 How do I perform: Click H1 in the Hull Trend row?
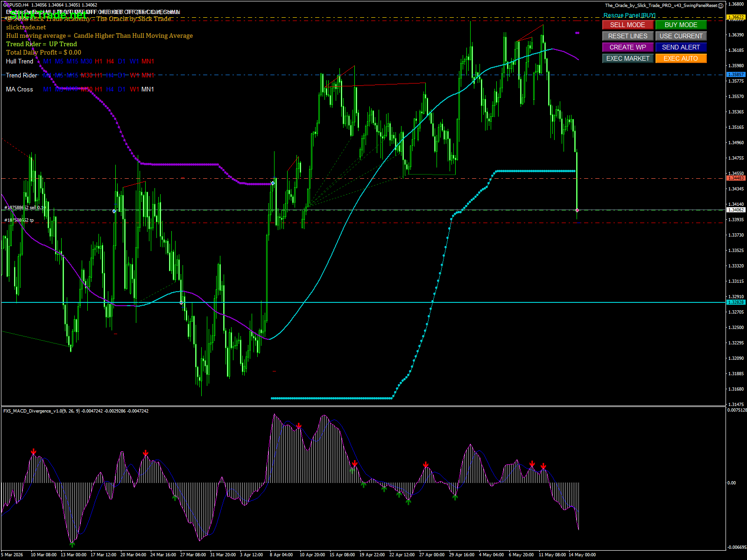99,61
